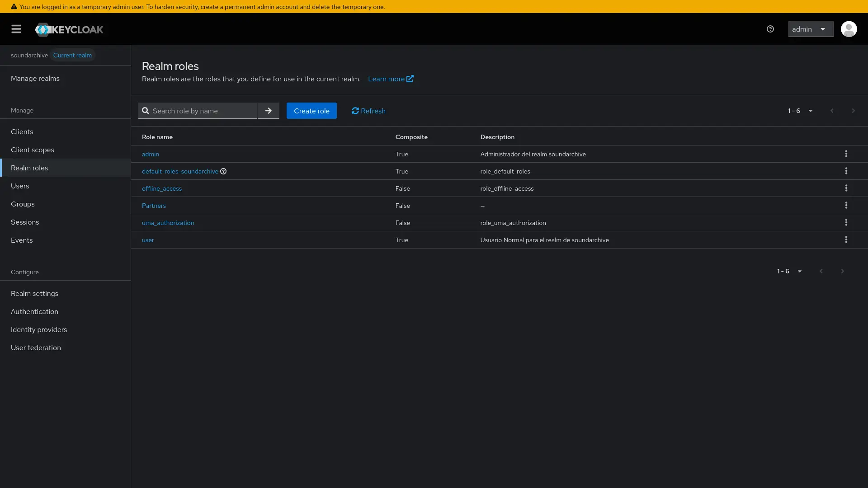The height and width of the screenshot is (488, 868).
Task: Open the offline_access role
Action: 162,188
